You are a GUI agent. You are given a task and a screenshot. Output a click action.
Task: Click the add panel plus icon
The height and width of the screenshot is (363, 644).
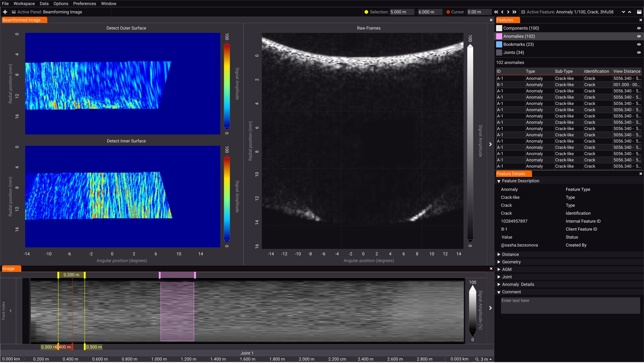(5, 12)
